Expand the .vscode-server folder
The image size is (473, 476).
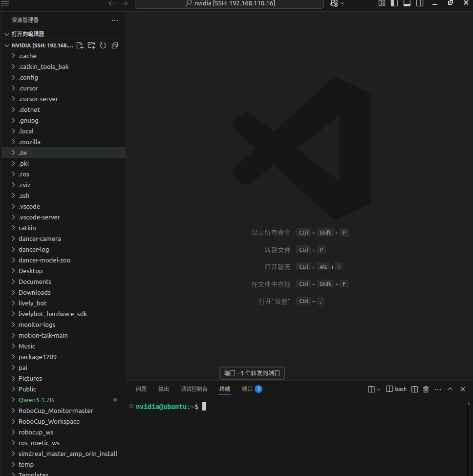click(x=13, y=217)
